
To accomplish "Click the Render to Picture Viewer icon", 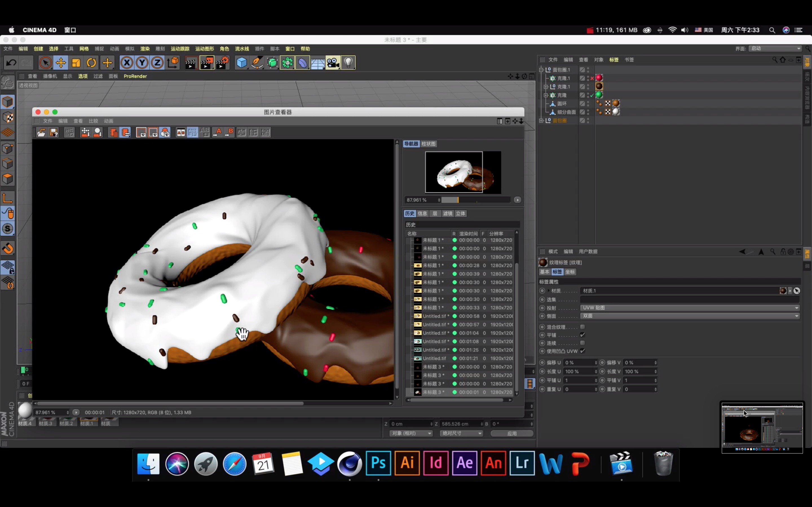I will (207, 63).
